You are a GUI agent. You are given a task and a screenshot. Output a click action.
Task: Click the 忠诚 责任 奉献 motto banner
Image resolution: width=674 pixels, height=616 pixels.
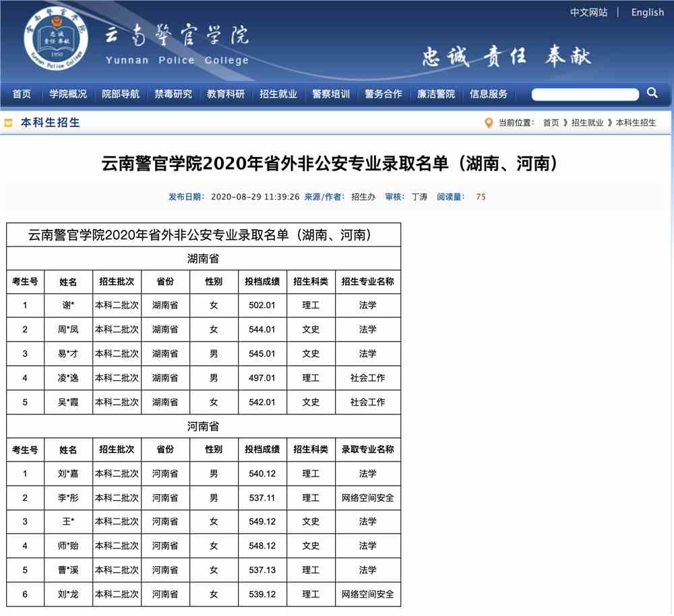click(x=506, y=57)
